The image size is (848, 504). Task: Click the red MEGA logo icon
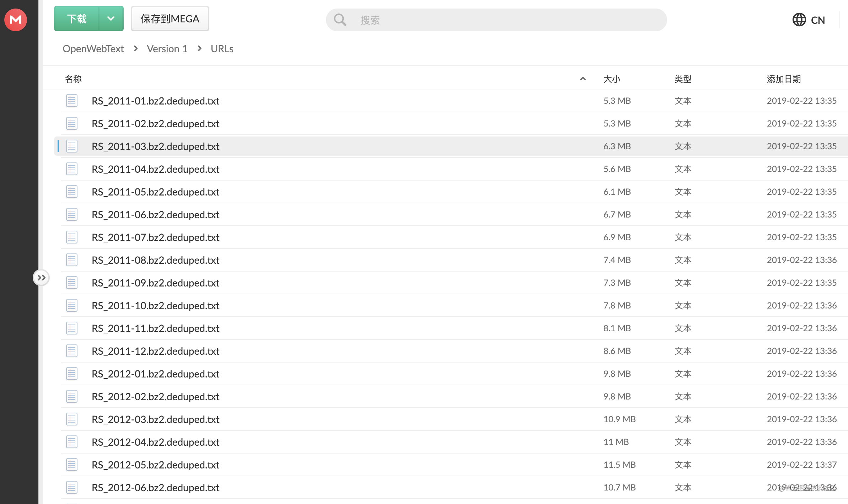(16, 20)
